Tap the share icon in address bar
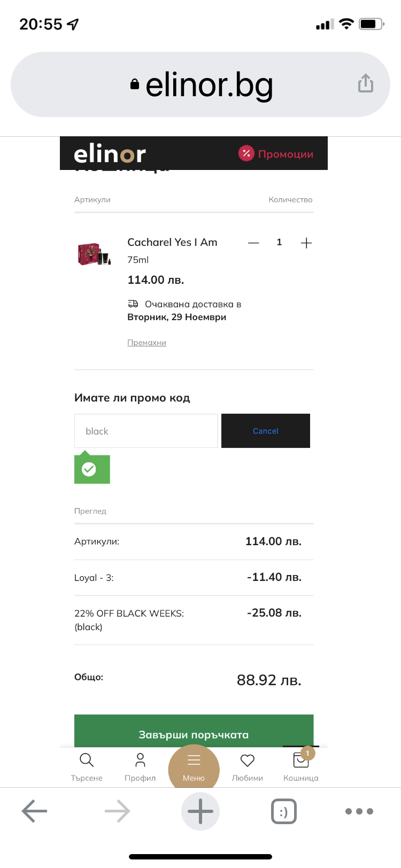 [x=365, y=83]
